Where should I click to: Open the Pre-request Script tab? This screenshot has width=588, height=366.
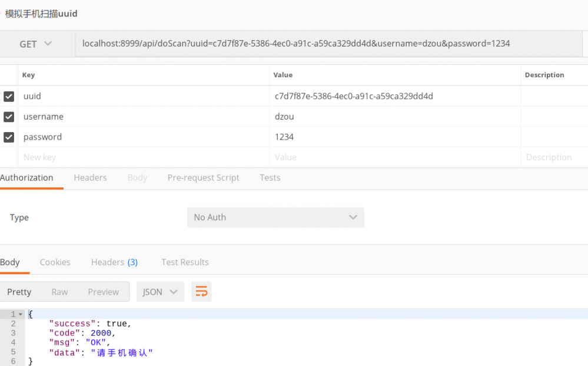click(203, 177)
